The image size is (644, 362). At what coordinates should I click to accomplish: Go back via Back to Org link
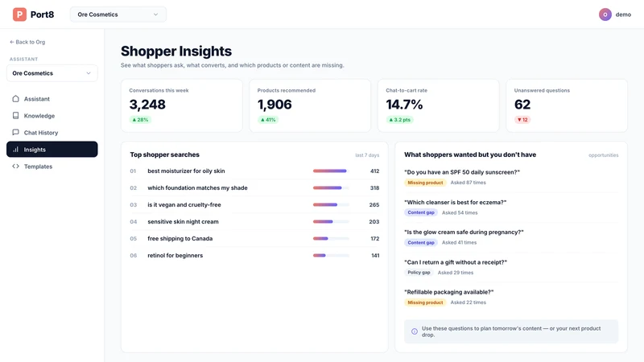coord(27,42)
